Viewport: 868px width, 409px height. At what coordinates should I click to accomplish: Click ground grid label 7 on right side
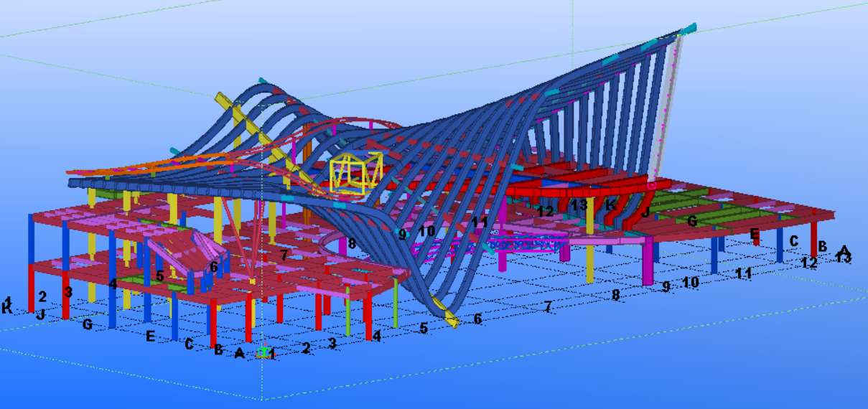click(x=548, y=307)
